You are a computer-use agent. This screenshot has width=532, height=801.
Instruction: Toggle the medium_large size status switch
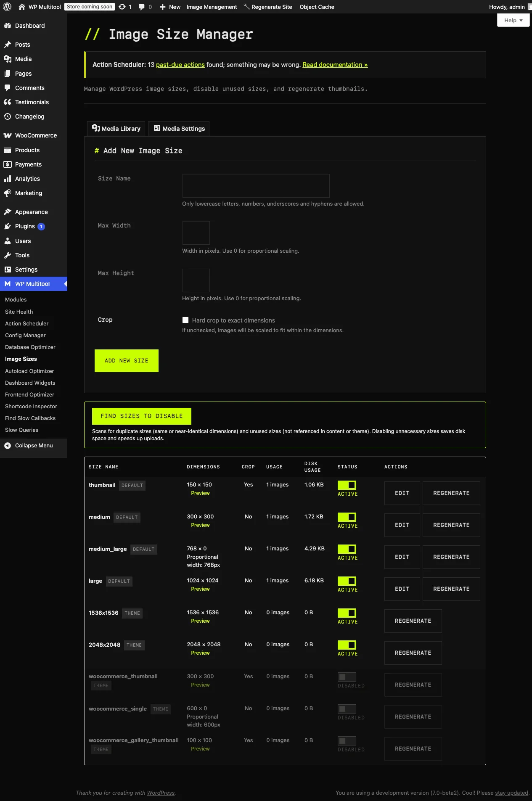coord(347,549)
